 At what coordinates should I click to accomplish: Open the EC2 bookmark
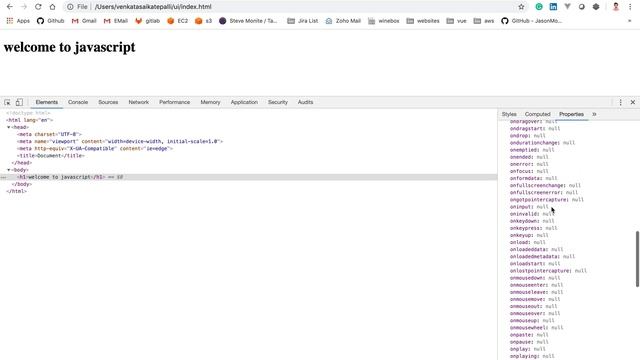[x=178, y=21]
